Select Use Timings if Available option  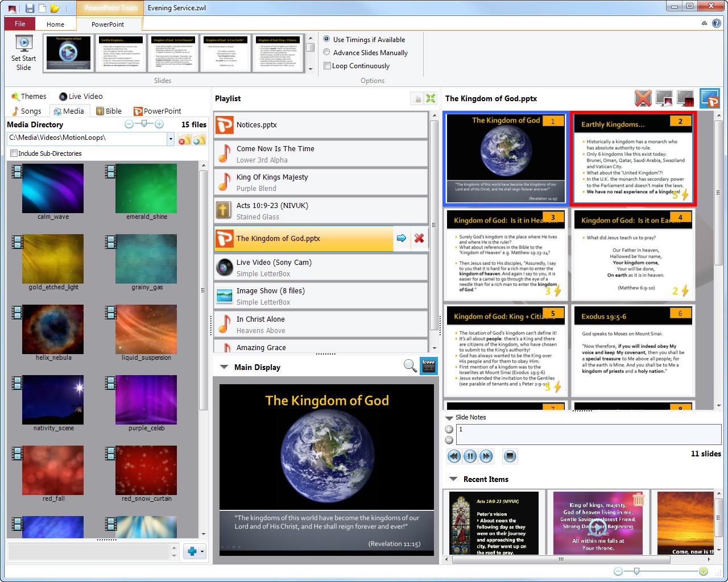[327, 39]
